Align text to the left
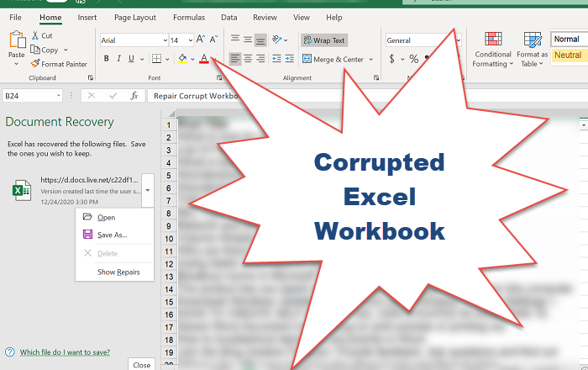Viewport: 588px width, 370px height. [235, 59]
